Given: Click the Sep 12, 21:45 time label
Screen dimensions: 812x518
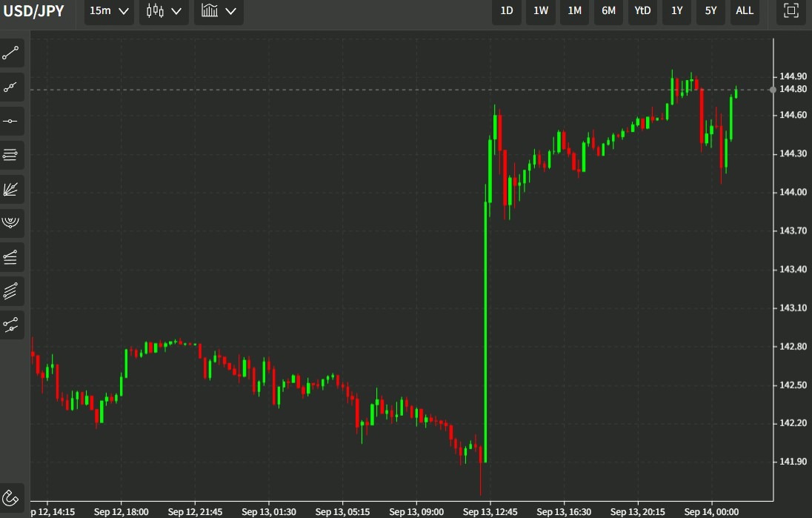Looking at the screenshot, I should tap(195, 512).
